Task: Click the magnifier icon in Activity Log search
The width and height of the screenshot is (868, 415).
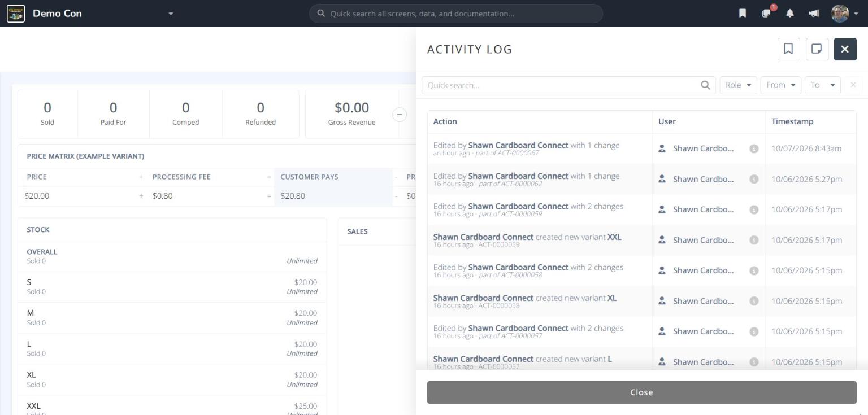Action: (x=705, y=85)
